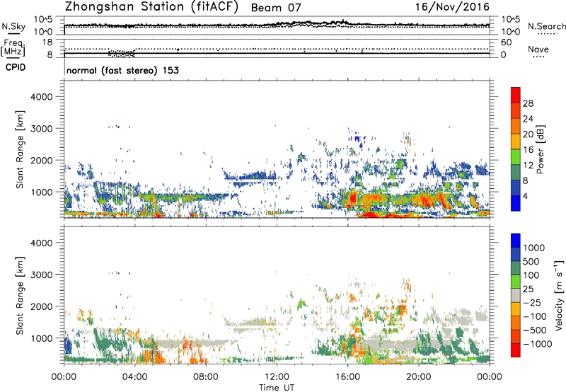
Task: Click the 20:00 time tick label
Action: tap(419, 377)
